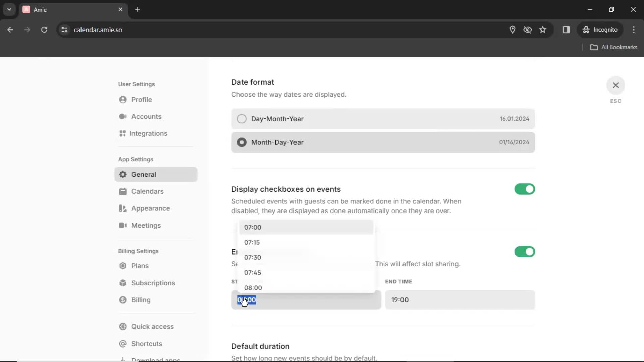Click the Appearance settings icon
This screenshot has width=644, height=362.
click(x=122, y=208)
